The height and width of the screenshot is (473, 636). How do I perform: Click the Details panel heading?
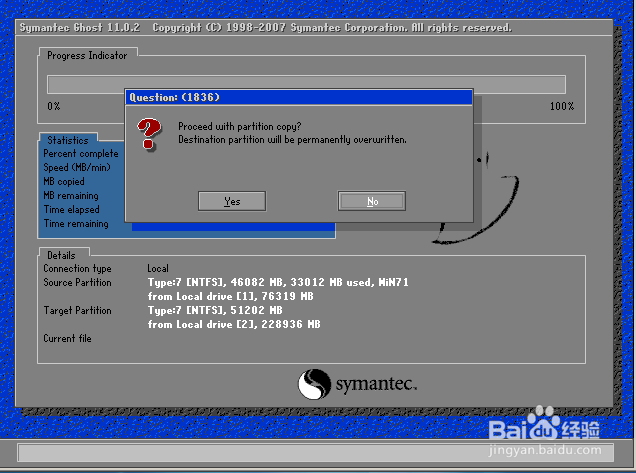[61, 255]
